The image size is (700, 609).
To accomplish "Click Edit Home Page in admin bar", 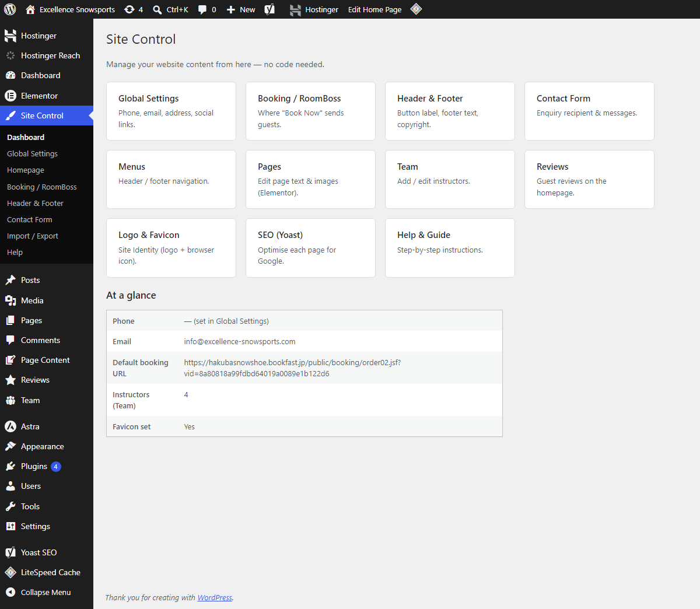I will (375, 9).
